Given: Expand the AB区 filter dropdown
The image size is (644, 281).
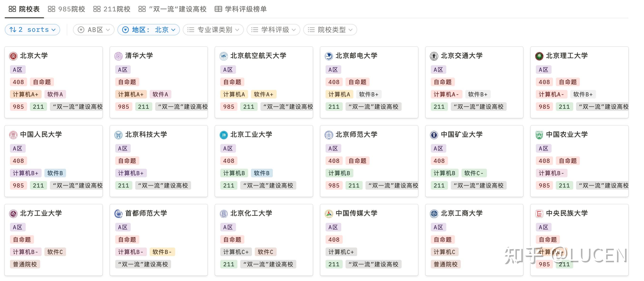Looking at the screenshot, I should [x=93, y=30].
